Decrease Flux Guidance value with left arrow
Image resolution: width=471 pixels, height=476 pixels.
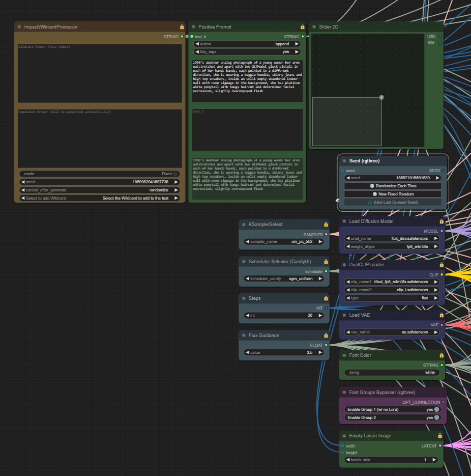tap(247, 352)
